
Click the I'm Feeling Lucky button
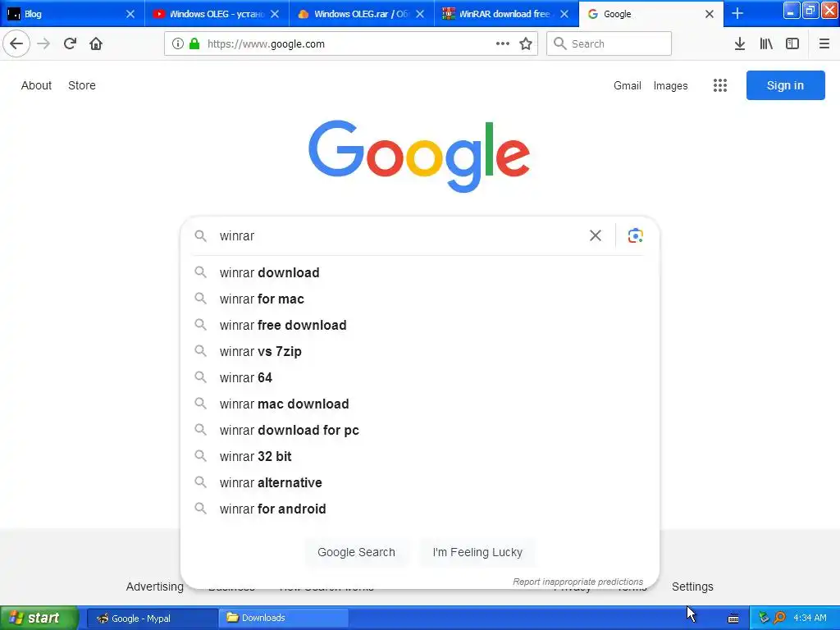[x=477, y=552]
